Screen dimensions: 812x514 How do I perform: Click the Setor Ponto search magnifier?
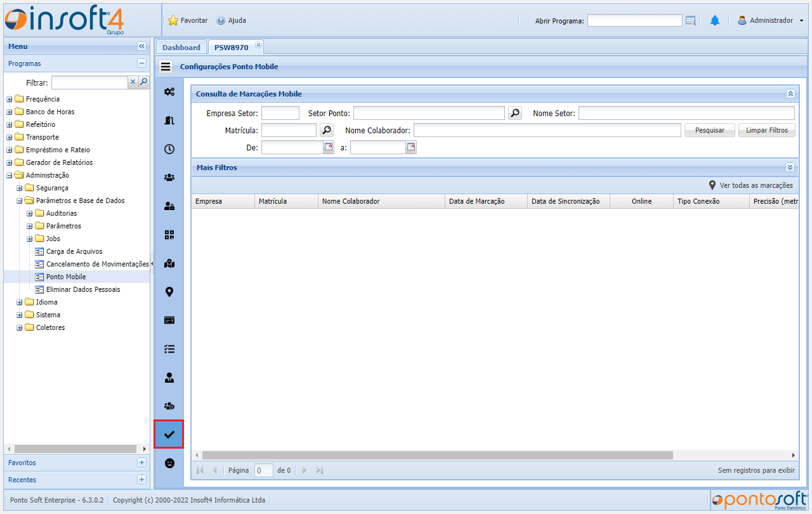(x=515, y=113)
